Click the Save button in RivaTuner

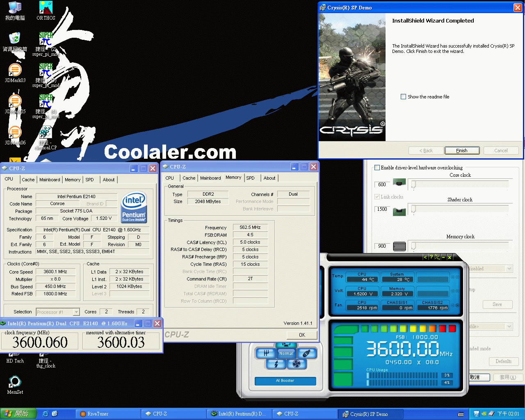[x=497, y=304]
